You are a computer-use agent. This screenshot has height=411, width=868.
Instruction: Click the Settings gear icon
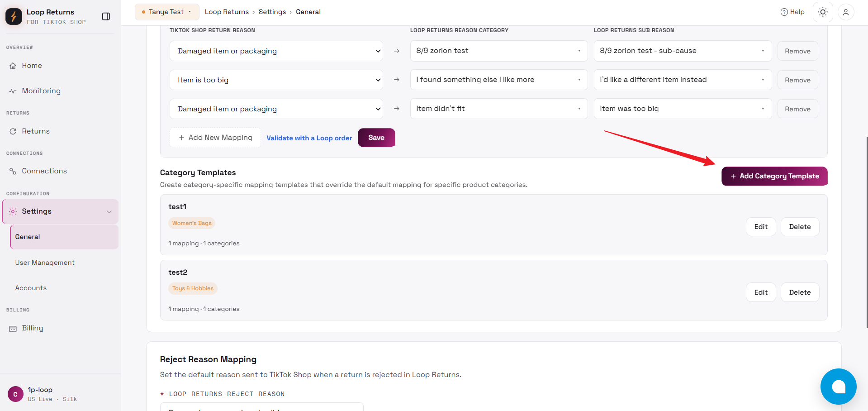click(x=13, y=211)
